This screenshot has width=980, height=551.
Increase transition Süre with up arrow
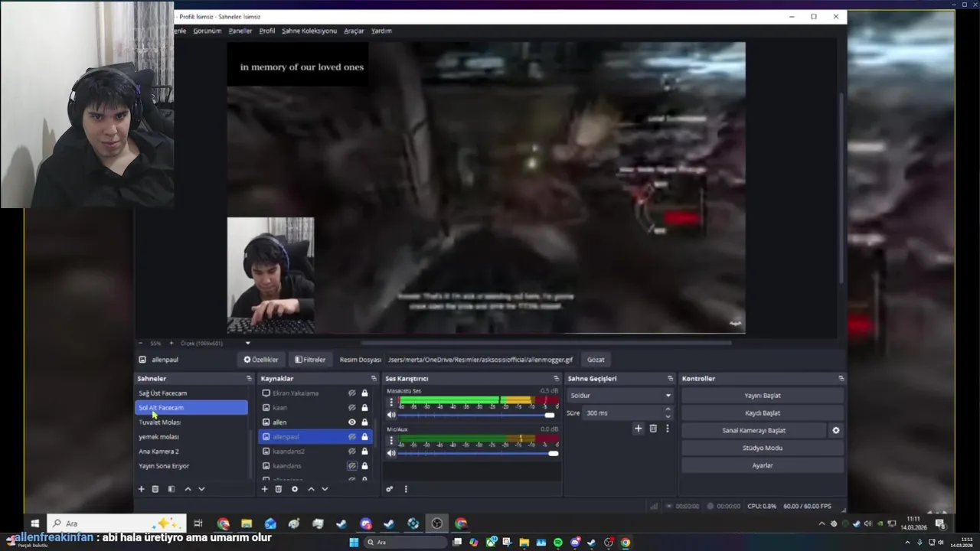point(668,409)
